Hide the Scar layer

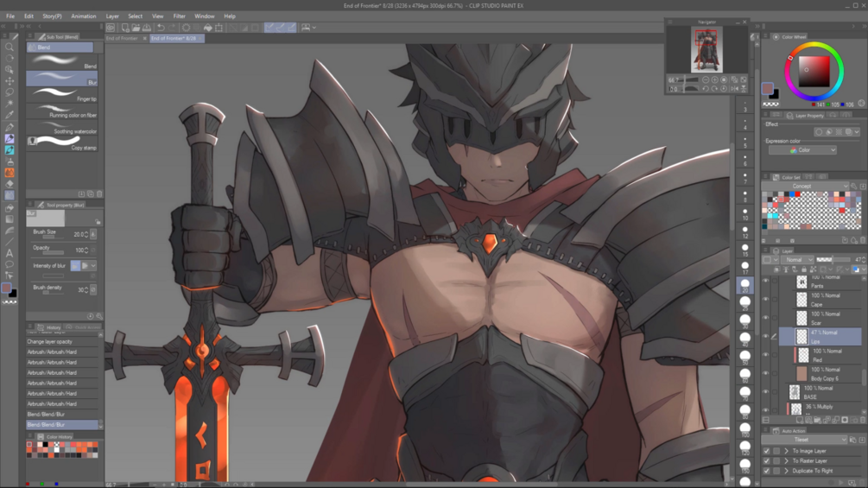[x=765, y=318]
